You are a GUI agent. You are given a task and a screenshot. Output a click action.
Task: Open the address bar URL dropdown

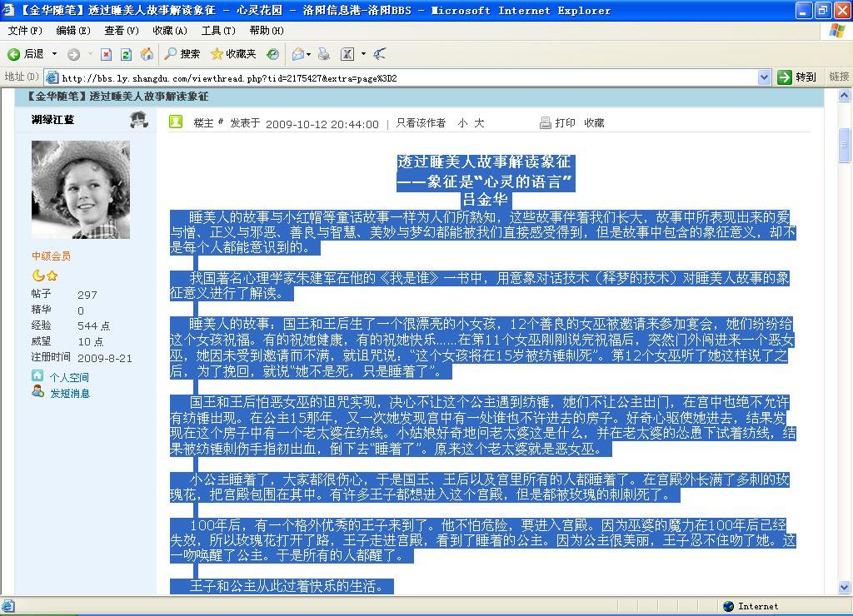click(764, 77)
